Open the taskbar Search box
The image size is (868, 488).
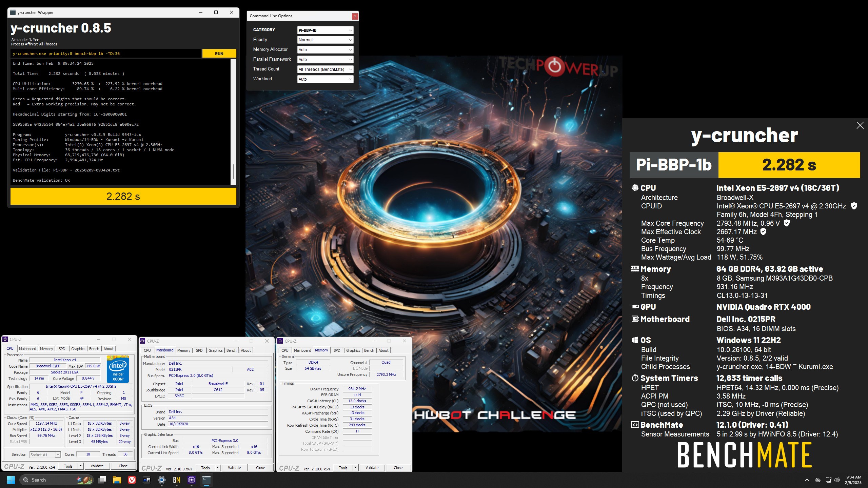click(56, 480)
